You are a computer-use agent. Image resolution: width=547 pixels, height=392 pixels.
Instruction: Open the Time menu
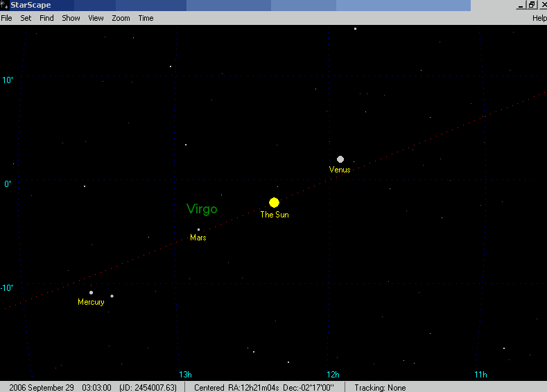click(x=146, y=18)
